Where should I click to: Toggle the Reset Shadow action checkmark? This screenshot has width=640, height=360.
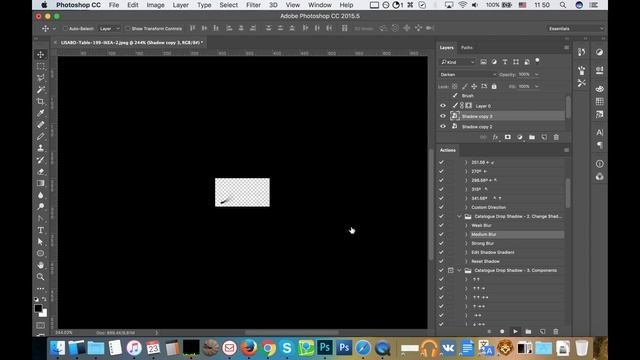coord(441,261)
